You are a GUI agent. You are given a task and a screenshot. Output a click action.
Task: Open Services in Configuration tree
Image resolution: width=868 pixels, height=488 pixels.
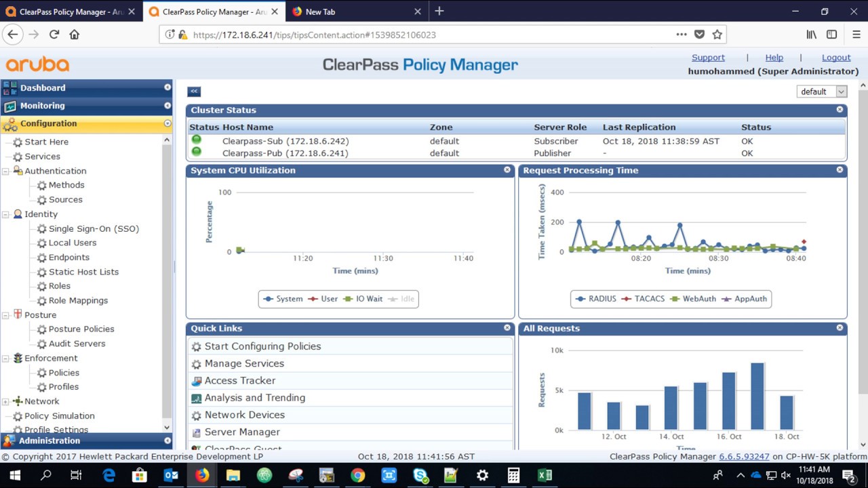click(x=42, y=157)
